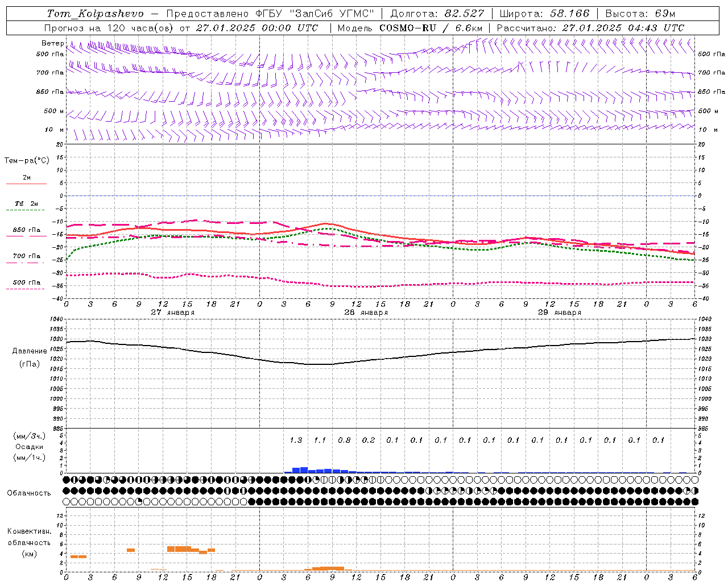
Task: Click the 0.2 precipitation value
Action: (x=369, y=440)
